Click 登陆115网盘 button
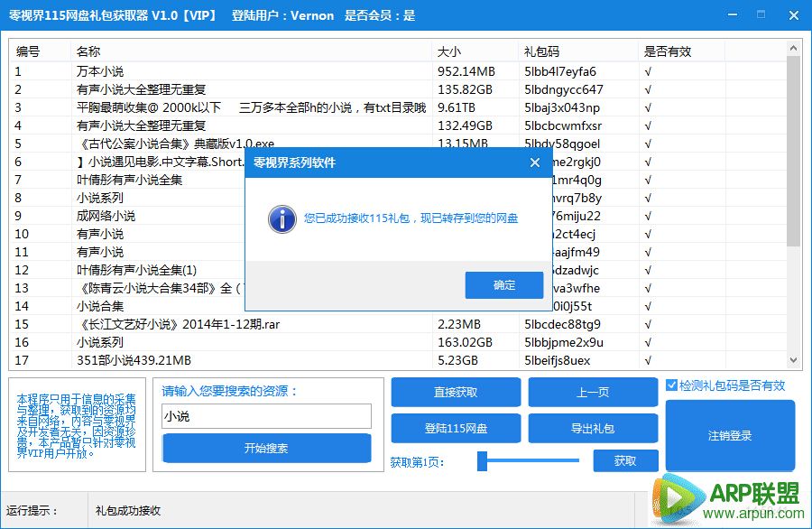Viewport: 812px width, 529px height. [456, 429]
